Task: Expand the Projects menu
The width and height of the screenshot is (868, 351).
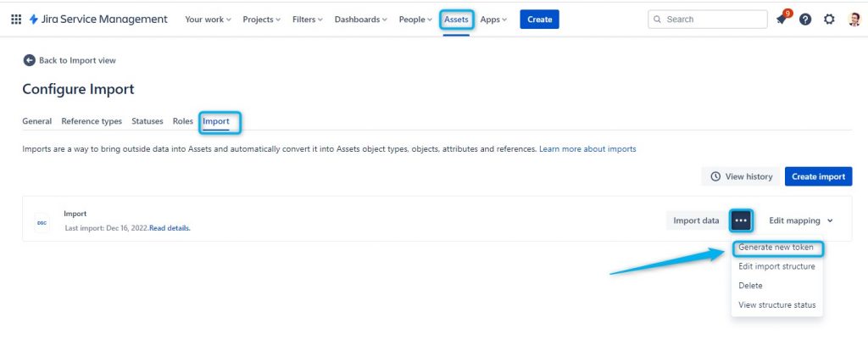Action: click(x=262, y=19)
